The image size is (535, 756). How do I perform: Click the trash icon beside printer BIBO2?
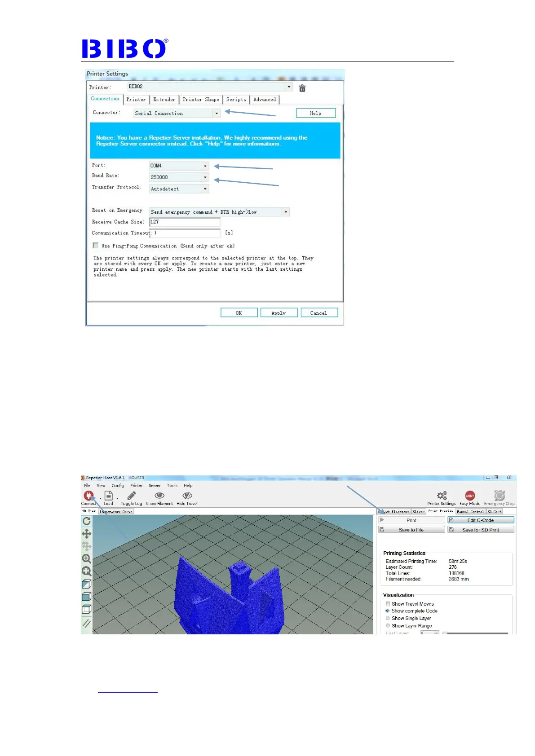coord(302,88)
